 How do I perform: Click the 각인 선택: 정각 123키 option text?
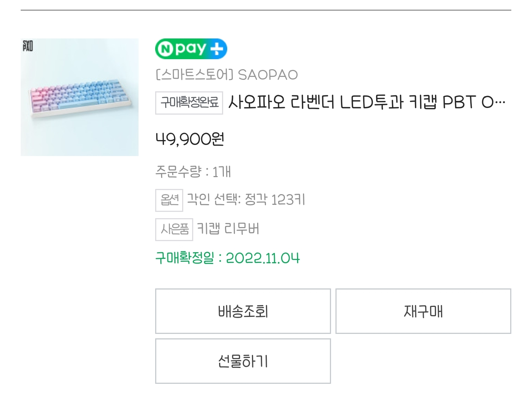pos(246,200)
